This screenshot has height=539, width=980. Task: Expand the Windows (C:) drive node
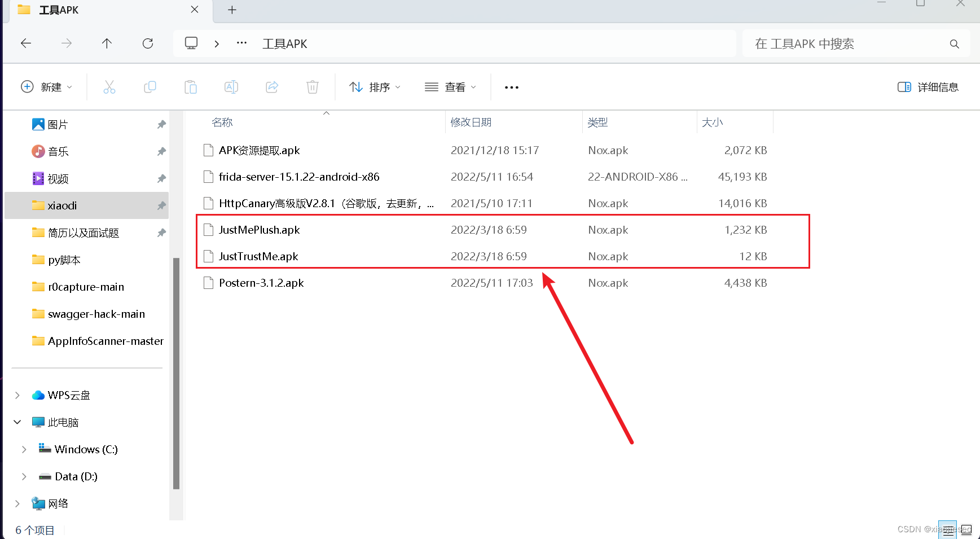pos(24,449)
